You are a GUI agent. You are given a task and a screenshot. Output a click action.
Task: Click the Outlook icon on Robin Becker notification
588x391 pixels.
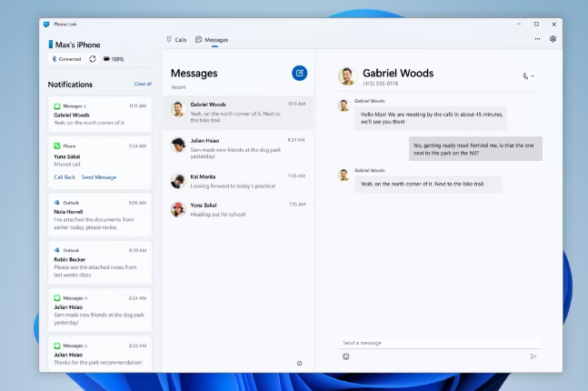point(57,250)
